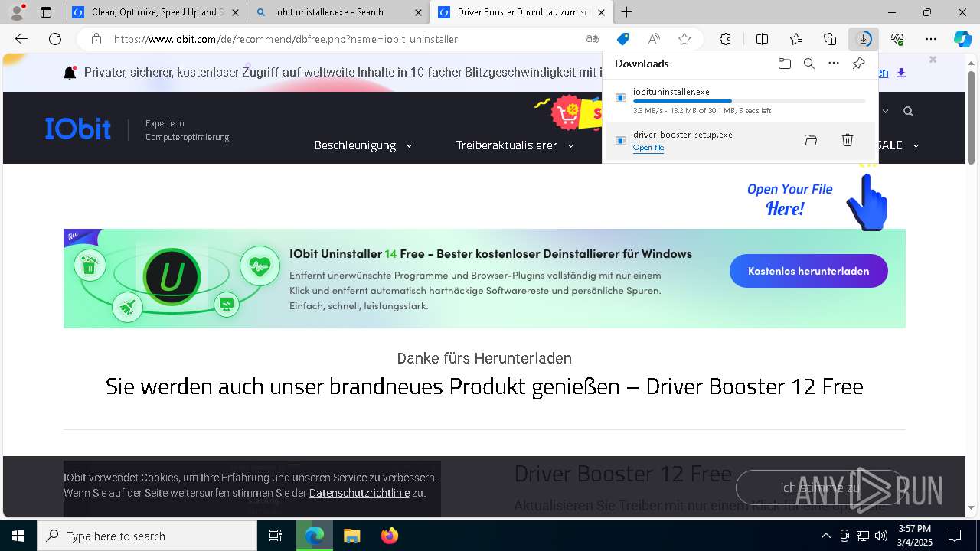Click the notification bell icon
Viewport: 980px width, 551px height.
[x=70, y=73]
